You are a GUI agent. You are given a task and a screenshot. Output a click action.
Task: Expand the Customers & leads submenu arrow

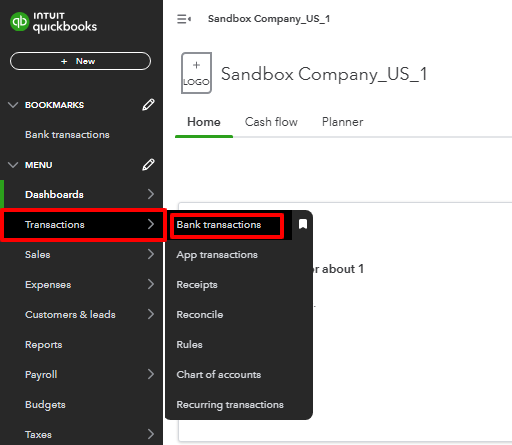(x=151, y=314)
